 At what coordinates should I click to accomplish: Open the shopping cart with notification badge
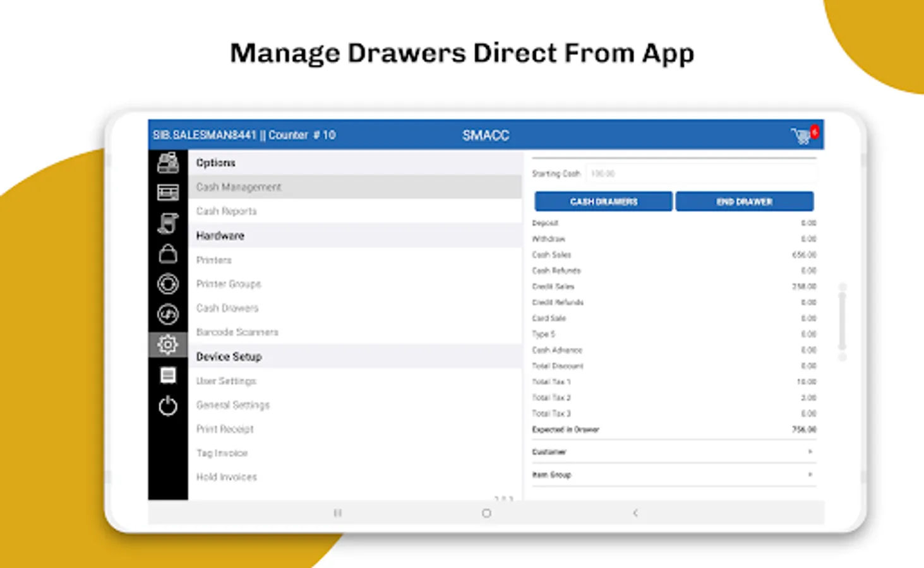point(801,134)
